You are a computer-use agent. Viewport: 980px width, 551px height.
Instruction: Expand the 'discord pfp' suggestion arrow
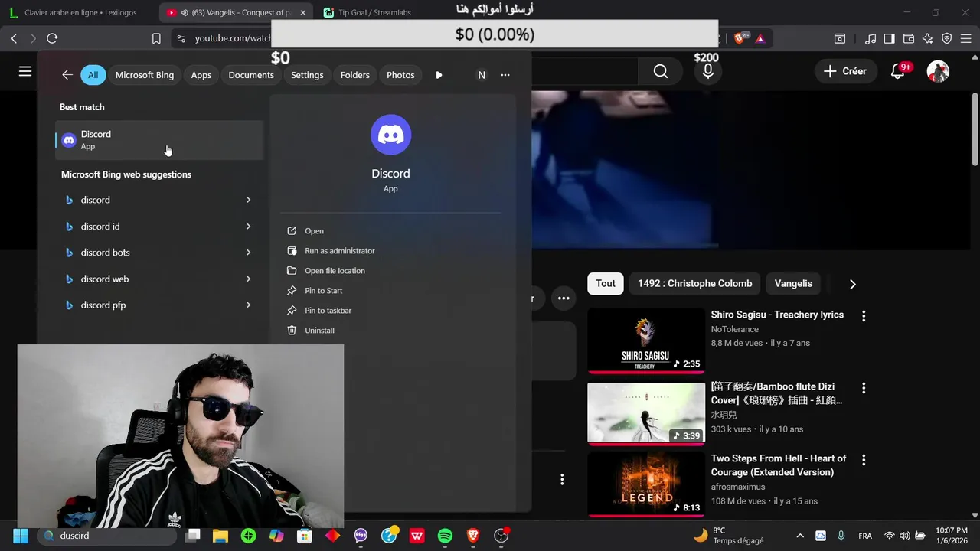click(x=248, y=305)
